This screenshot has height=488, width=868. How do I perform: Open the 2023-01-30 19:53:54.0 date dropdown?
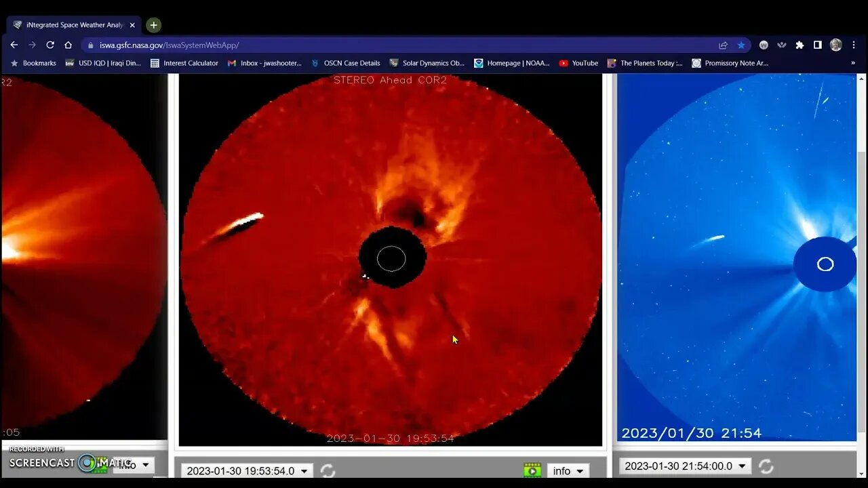(x=247, y=470)
